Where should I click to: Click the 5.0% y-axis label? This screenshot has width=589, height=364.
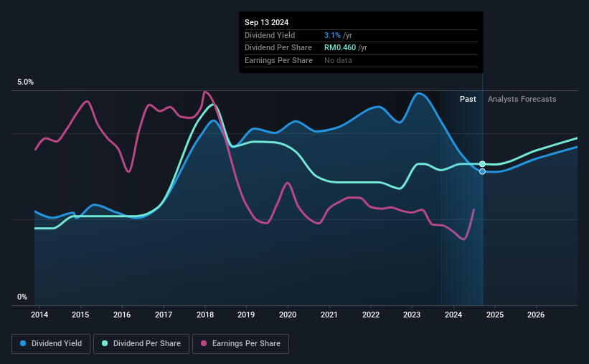tap(25, 82)
